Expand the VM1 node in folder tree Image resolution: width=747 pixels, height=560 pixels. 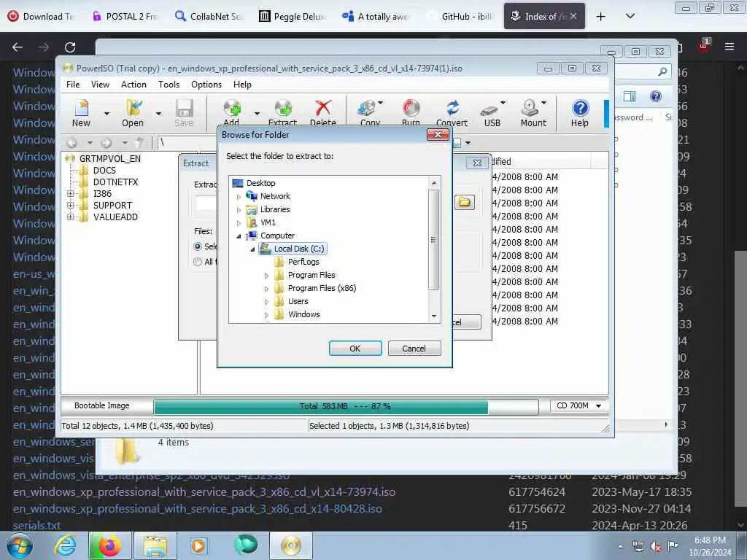point(239,223)
